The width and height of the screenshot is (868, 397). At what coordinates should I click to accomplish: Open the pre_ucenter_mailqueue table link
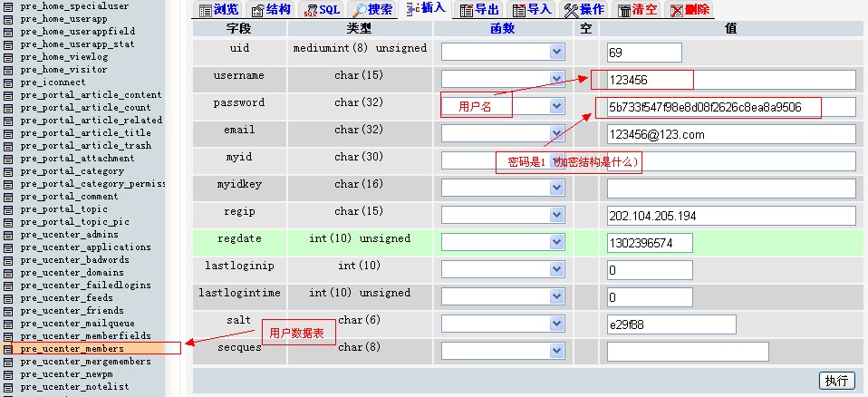(78, 324)
